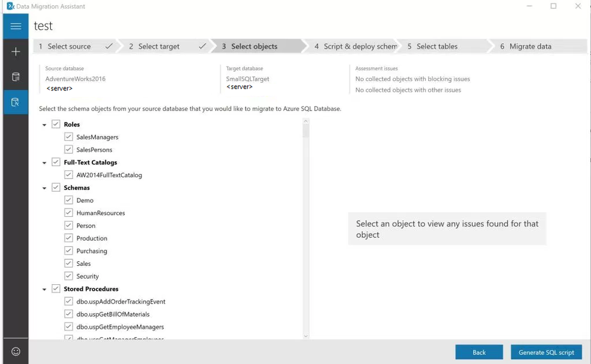Click the tree scrollbar up arrow

(306, 121)
